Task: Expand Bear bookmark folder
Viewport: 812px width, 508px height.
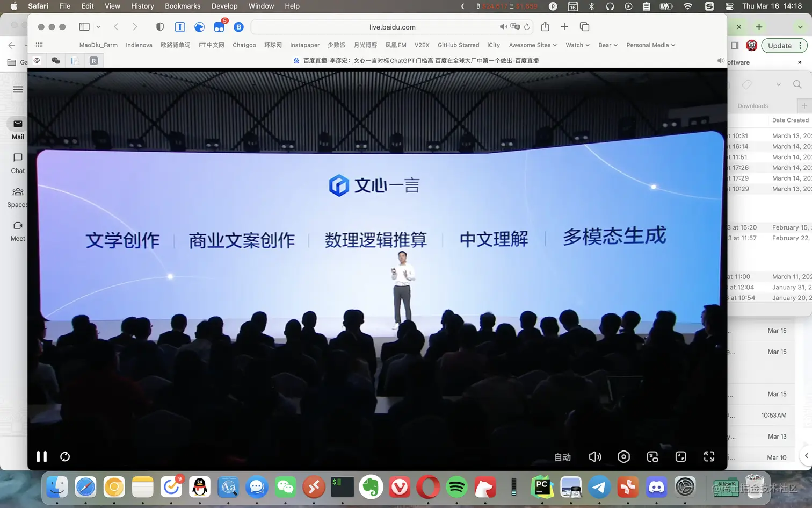Action: pos(608,45)
